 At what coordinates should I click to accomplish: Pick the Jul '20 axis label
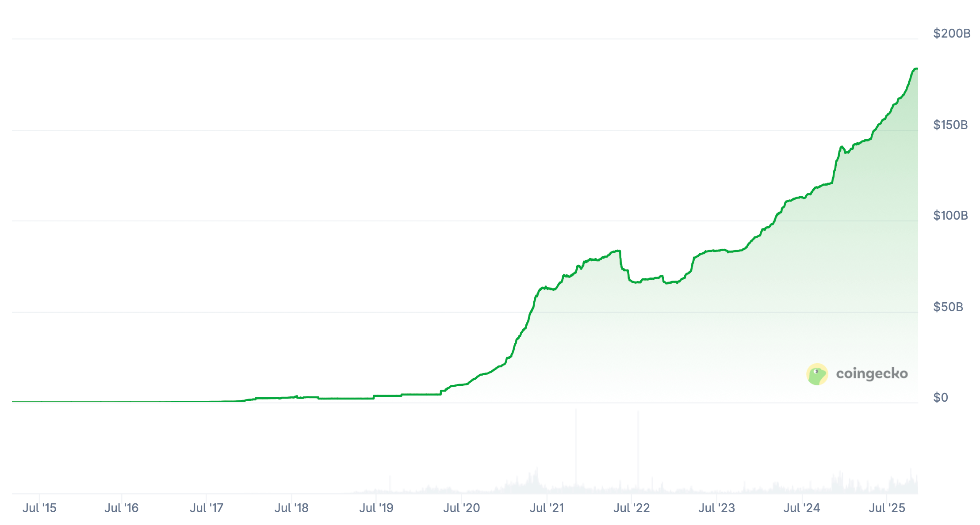462,508
